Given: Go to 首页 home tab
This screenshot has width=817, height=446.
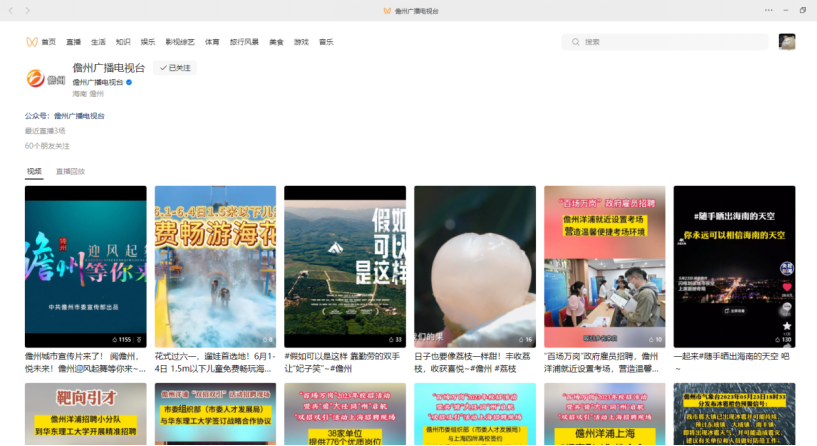Looking at the screenshot, I should click(48, 42).
